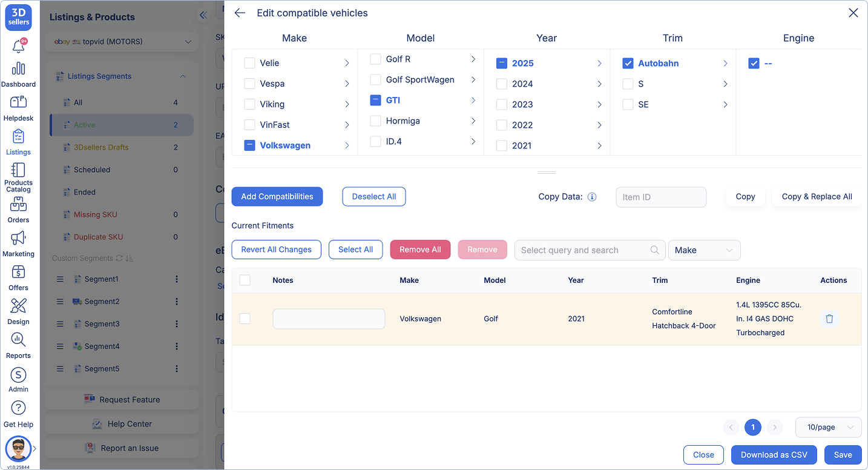Click the refresh Custom Segments icon
The image size is (868, 470).
[x=119, y=258]
